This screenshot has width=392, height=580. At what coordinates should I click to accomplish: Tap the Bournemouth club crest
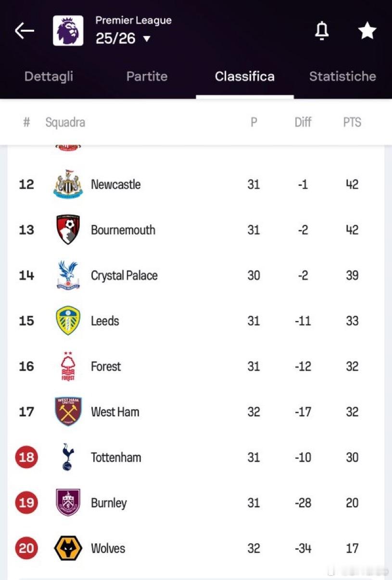(68, 230)
